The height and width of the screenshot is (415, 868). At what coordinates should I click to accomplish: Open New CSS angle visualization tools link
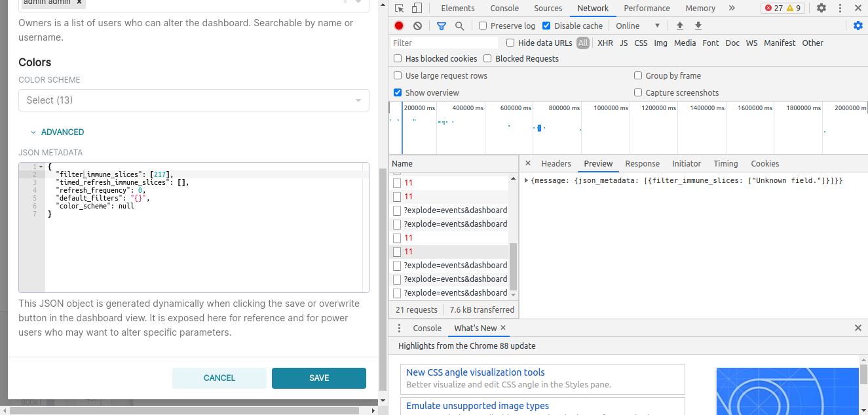pos(476,372)
